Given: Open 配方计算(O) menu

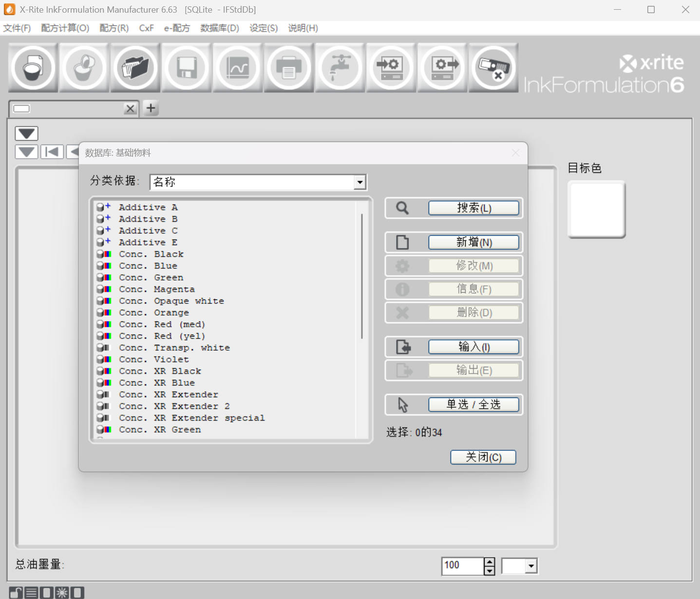Looking at the screenshot, I should [x=65, y=28].
